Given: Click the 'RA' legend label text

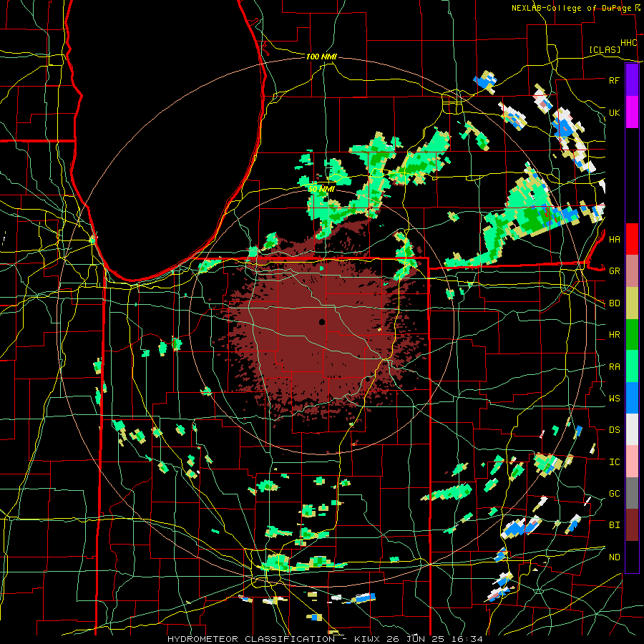Looking at the screenshot, I should pos(614,366).
